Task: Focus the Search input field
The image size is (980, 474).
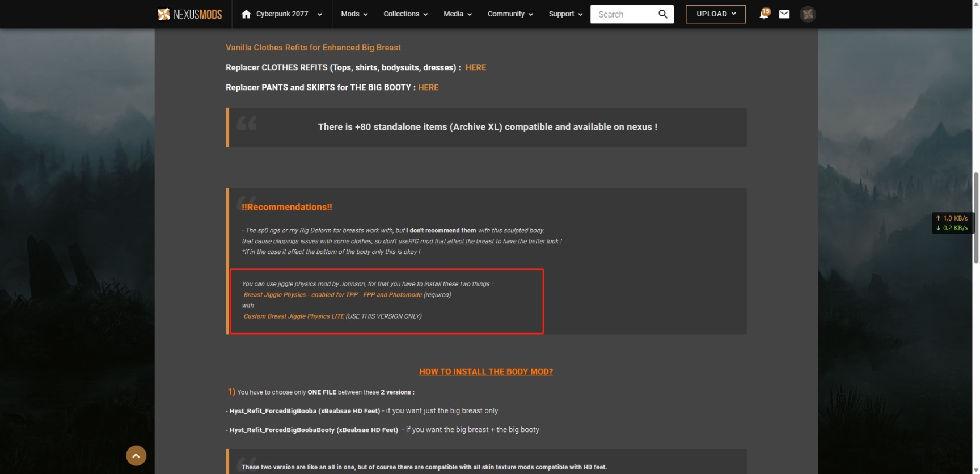Action: pos(624,14)
